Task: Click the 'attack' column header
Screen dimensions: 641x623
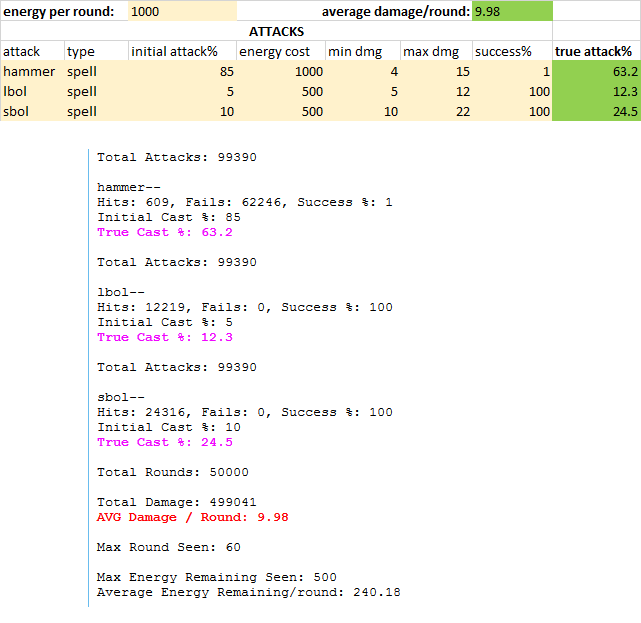Action: pyautogui.click(x=32, y=52)
